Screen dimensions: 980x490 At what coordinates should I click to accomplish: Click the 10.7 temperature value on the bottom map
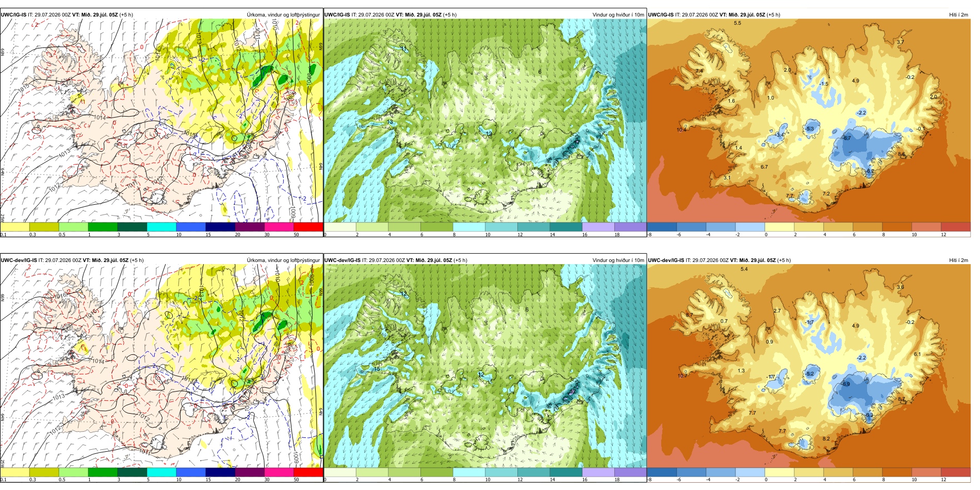point(682,376)
